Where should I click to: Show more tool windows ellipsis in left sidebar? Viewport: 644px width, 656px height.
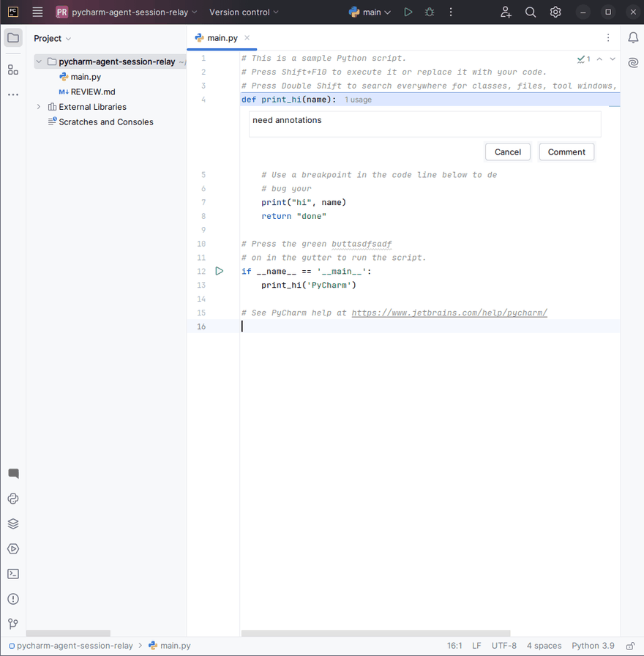click(13, 94)
